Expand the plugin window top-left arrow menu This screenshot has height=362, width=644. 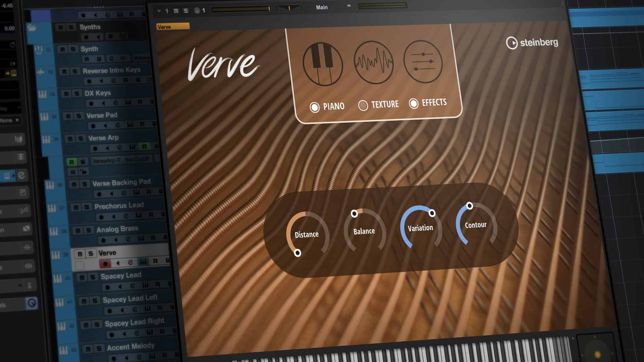pyautogui.click(x=159, y=11)
